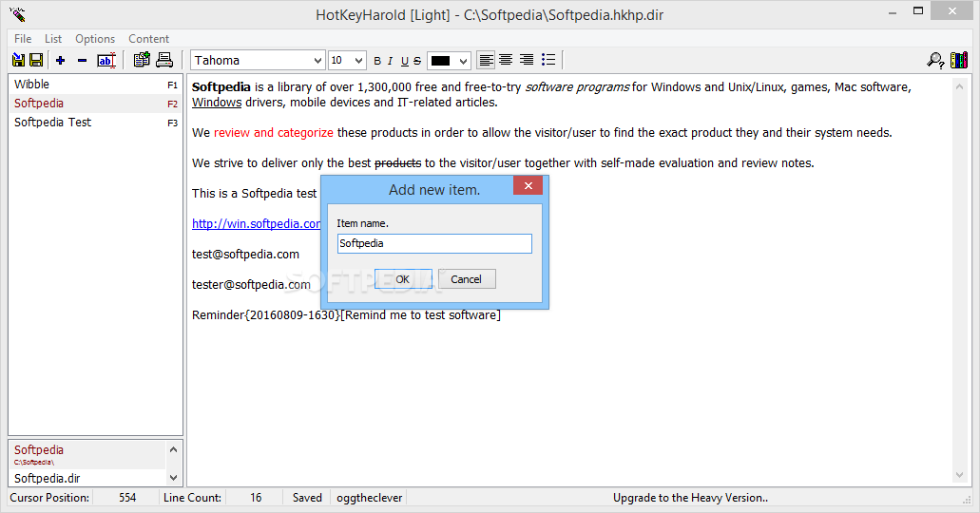
Task: Click the editor scrollbar up arrow
Action: (x=959, y=86)
